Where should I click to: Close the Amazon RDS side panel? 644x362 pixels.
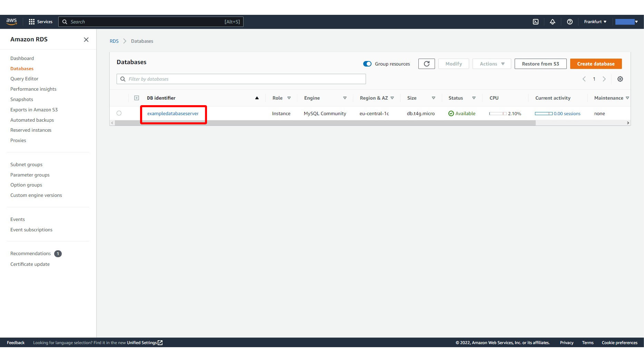[x=86, y=40]
